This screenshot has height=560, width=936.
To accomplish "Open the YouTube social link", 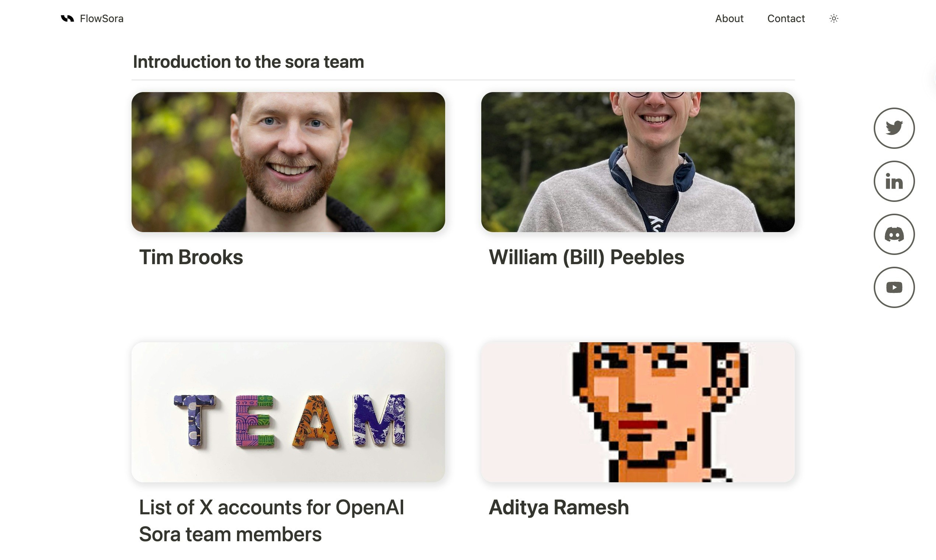I will point(894,287).
